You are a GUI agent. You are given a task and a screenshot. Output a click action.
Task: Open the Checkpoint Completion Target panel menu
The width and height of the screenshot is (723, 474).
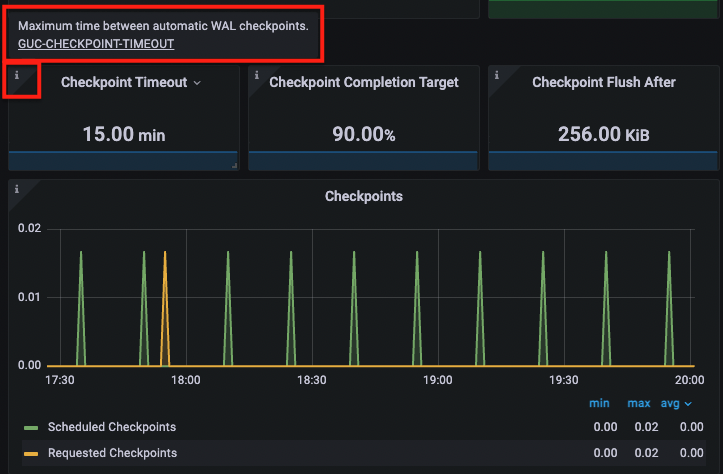click(363, 83)
